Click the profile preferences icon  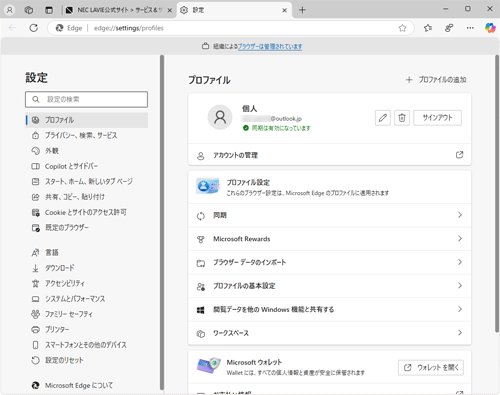201,286
